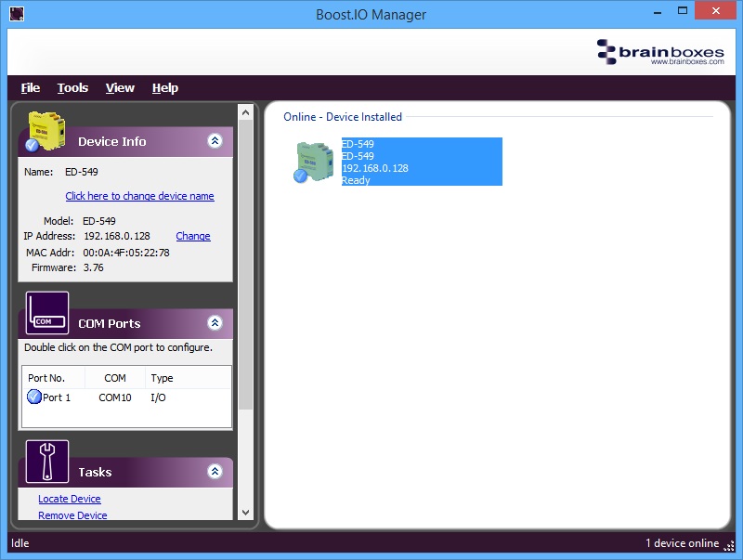Open the Help menu
This screenshot has width=743, height=560.
164,88
